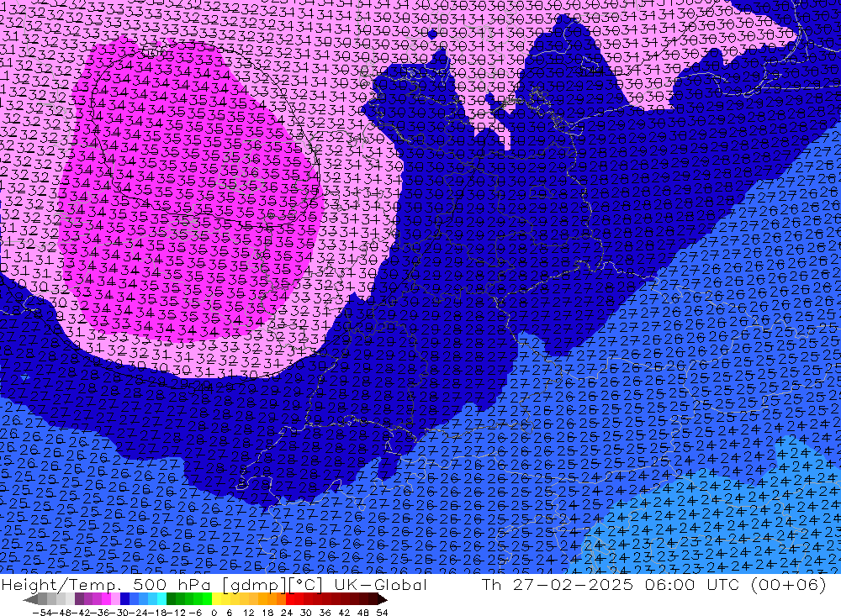Click the dark purple swatch above -42
841x616 pixels.
click(79, 599)
